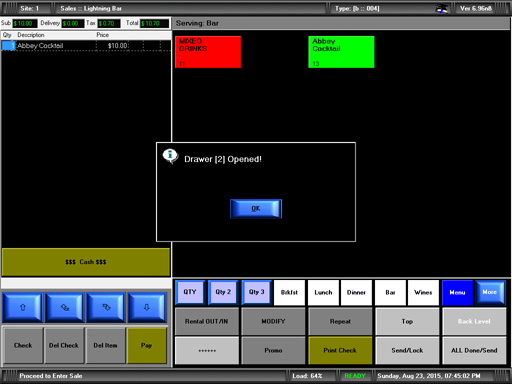This screenshot has height=384, width=512.
Task: Select the MIXED DRINKS category tile
Action: point(208,52)
